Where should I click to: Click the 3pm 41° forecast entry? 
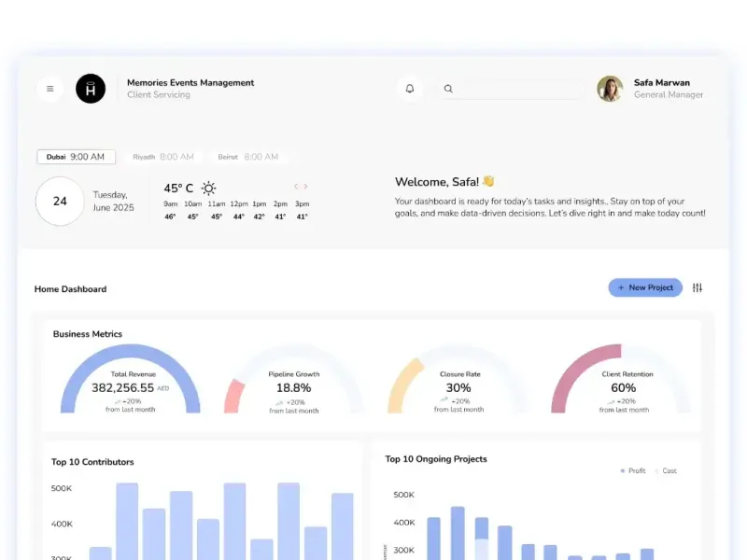(x=302, y=210)
